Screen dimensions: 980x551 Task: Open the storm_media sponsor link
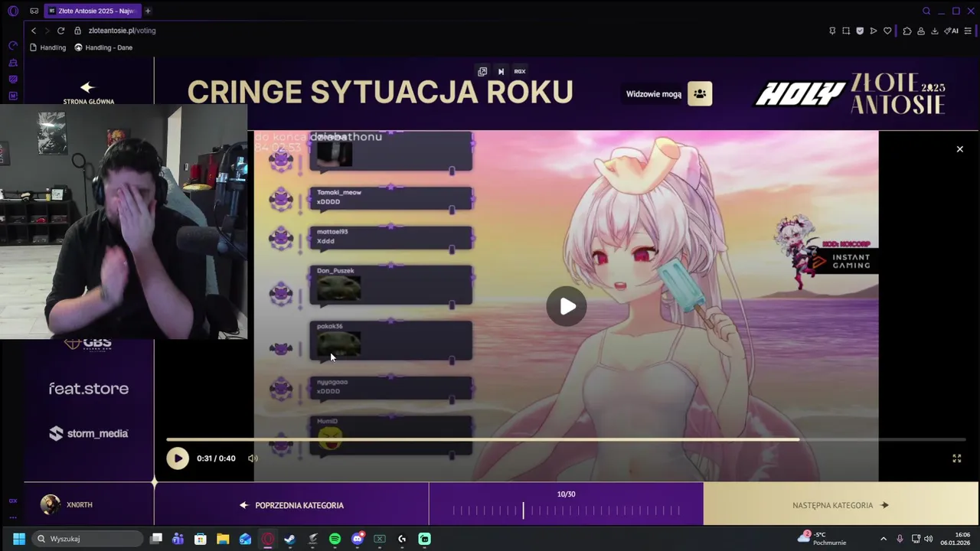pyautogui.click(x=89, y=433)
